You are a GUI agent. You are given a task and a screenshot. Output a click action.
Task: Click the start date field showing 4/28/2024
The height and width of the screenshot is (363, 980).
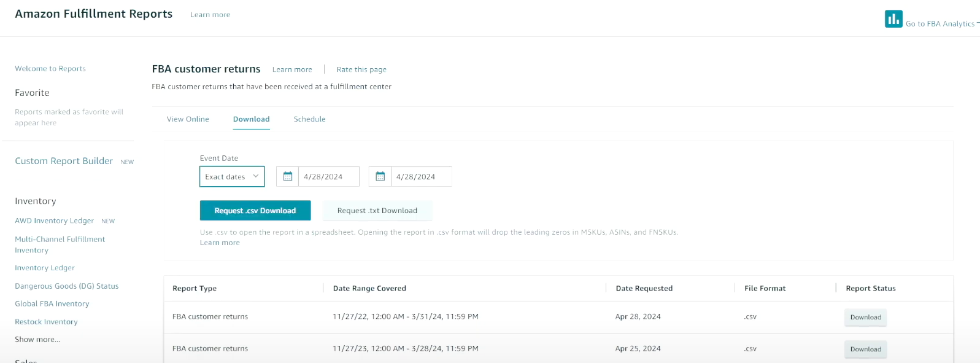coord(328,177)
